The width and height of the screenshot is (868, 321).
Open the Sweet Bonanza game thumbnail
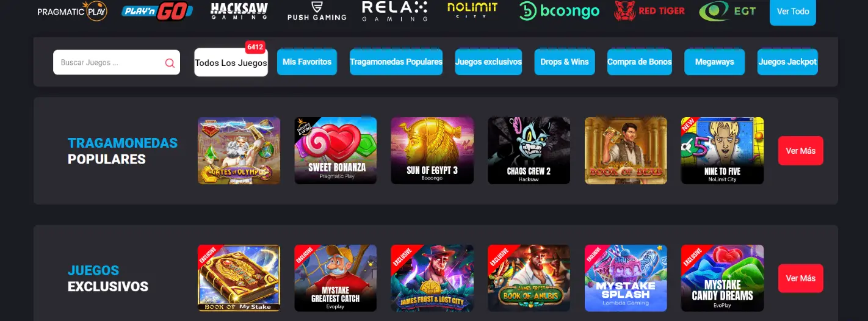(x=336, y=151)
